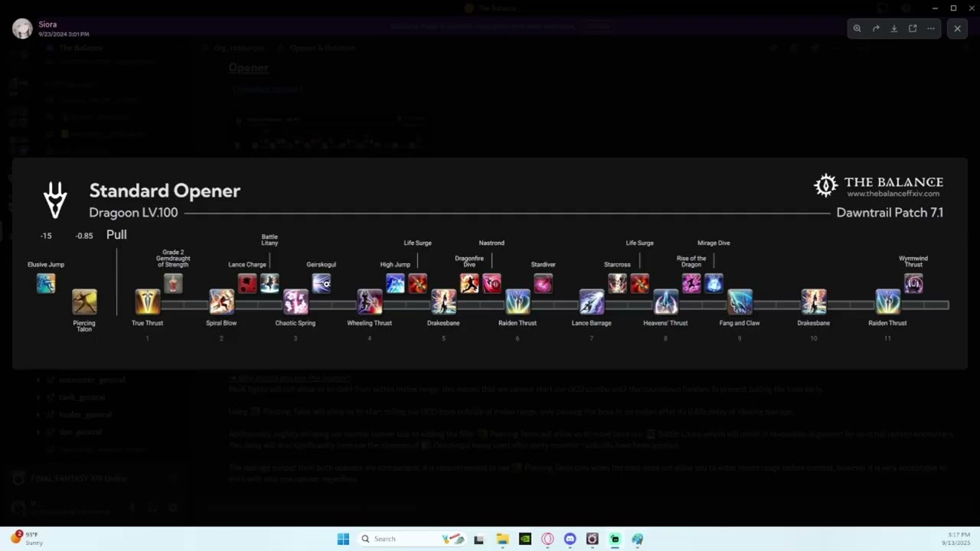Click the username Siora
The width and height of the screenshot is (980, 551).
pyautogui.click(x=47, y=24)
